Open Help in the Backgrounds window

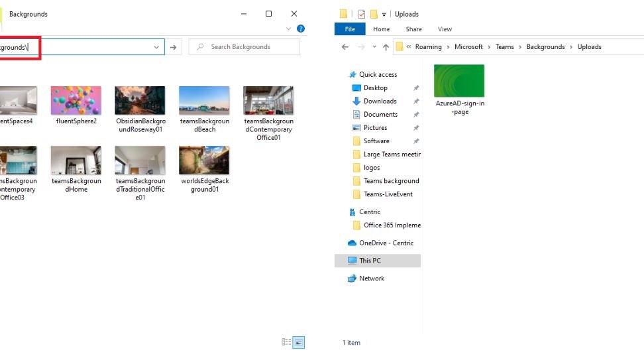coord(301,29)
